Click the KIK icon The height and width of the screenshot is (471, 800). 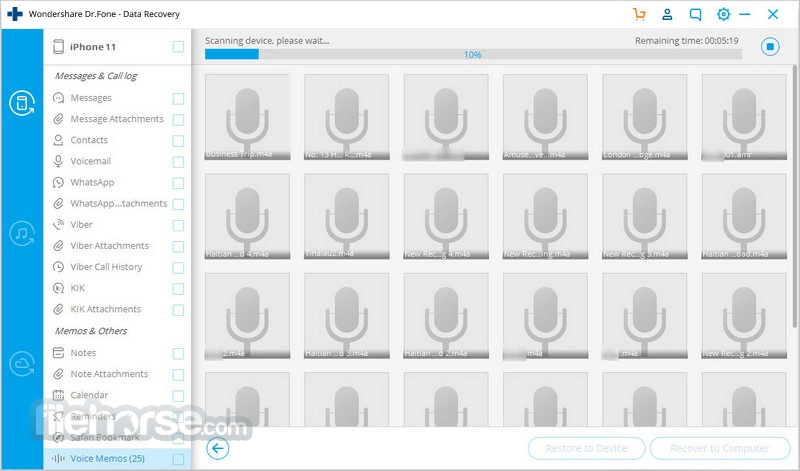coord(59,288)
